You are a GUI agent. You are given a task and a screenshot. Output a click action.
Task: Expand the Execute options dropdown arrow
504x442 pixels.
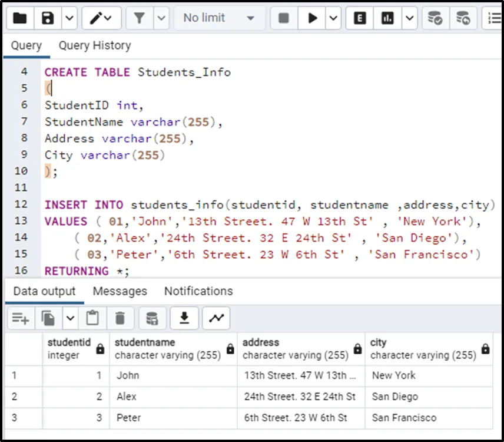click(x=334, y=18)
